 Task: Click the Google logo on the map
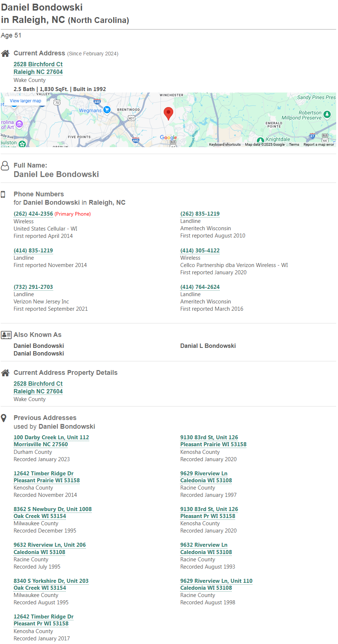click(x=168, y=138)
